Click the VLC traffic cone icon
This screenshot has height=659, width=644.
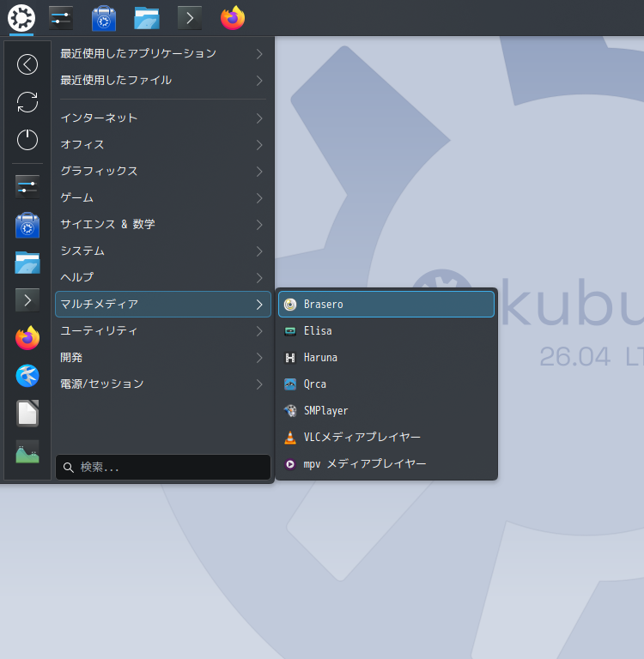(x=290, y=438)
